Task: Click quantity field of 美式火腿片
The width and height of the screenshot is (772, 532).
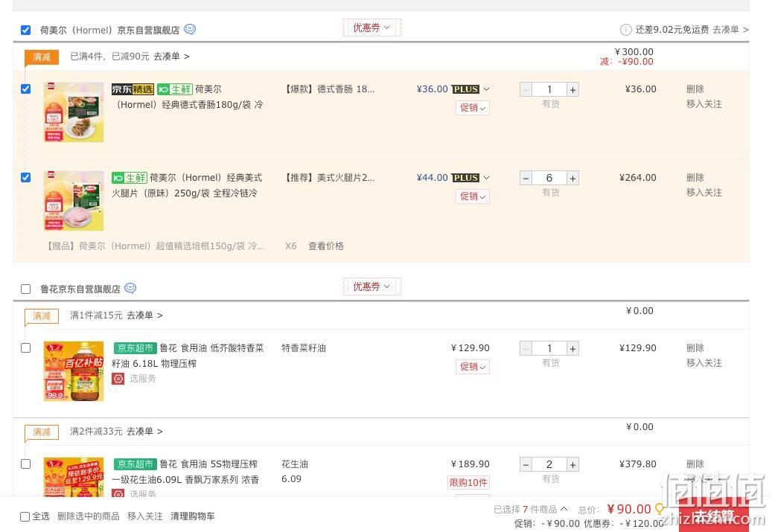Action: coord(549,178)
